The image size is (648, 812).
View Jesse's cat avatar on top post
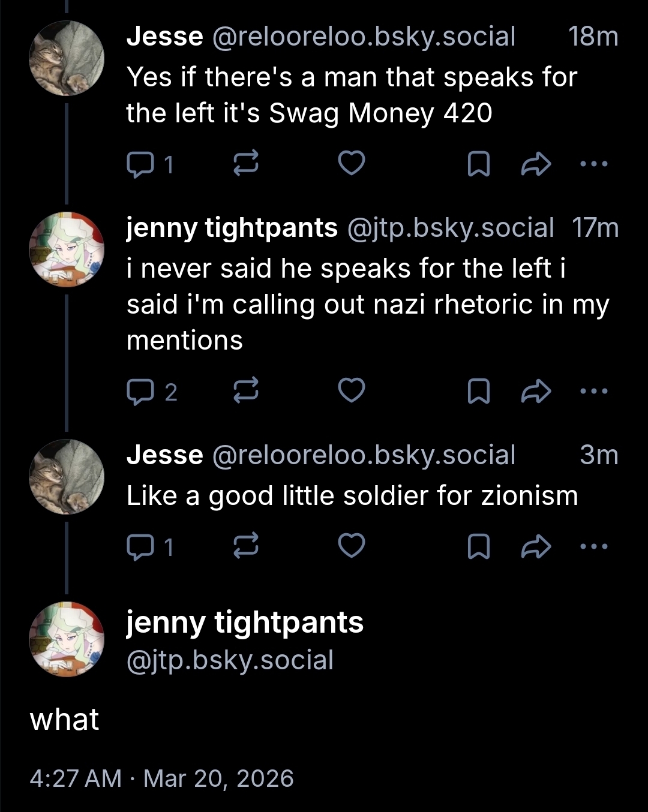click(x=67, y=58)
